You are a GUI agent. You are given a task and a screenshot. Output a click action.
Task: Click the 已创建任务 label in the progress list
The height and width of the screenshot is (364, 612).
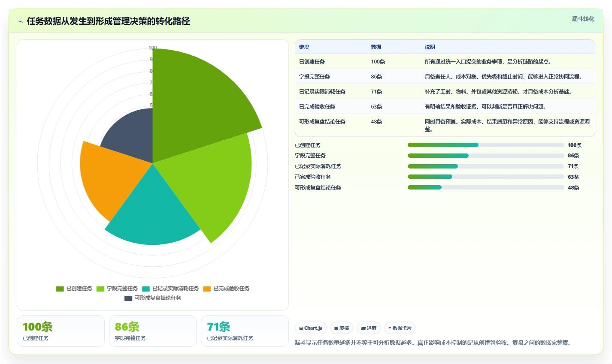click(x=308, y=145)
